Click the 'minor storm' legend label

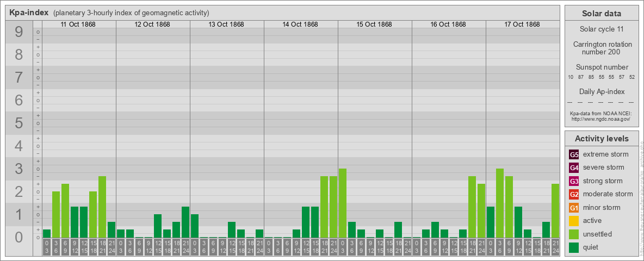(x=602, y=208)
